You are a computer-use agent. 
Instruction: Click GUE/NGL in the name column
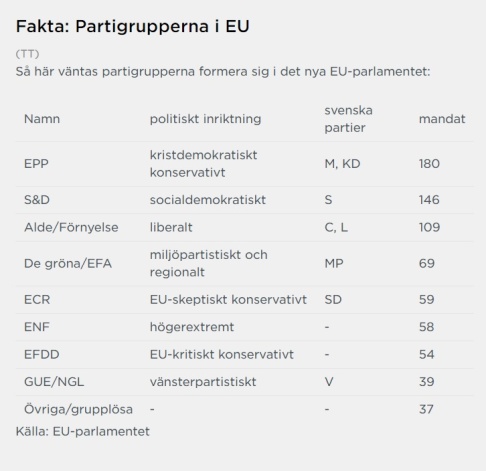click(54, 382)
